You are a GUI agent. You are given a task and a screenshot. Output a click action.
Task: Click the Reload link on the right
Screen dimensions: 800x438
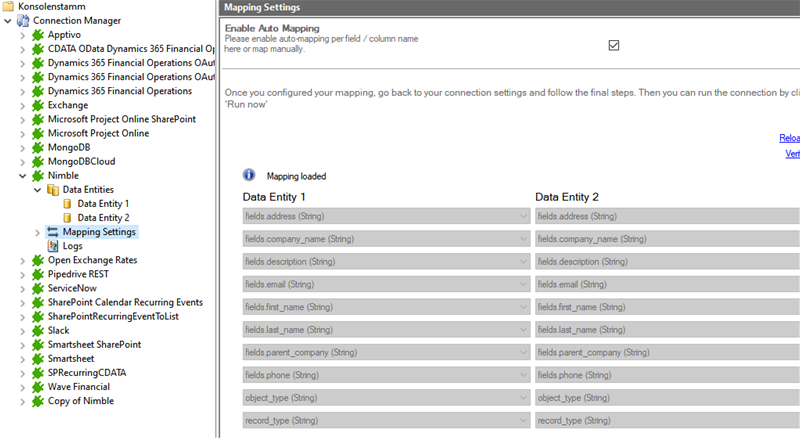click(789, 138)
